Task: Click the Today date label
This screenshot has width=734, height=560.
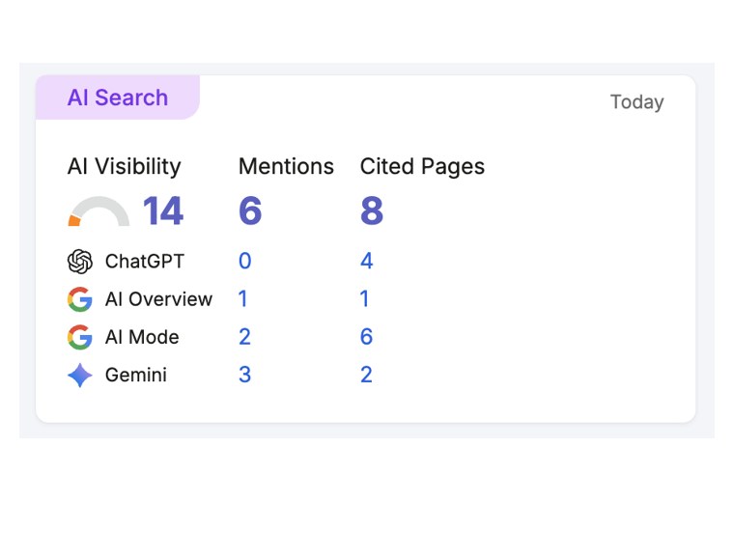Action: [636, 102]
